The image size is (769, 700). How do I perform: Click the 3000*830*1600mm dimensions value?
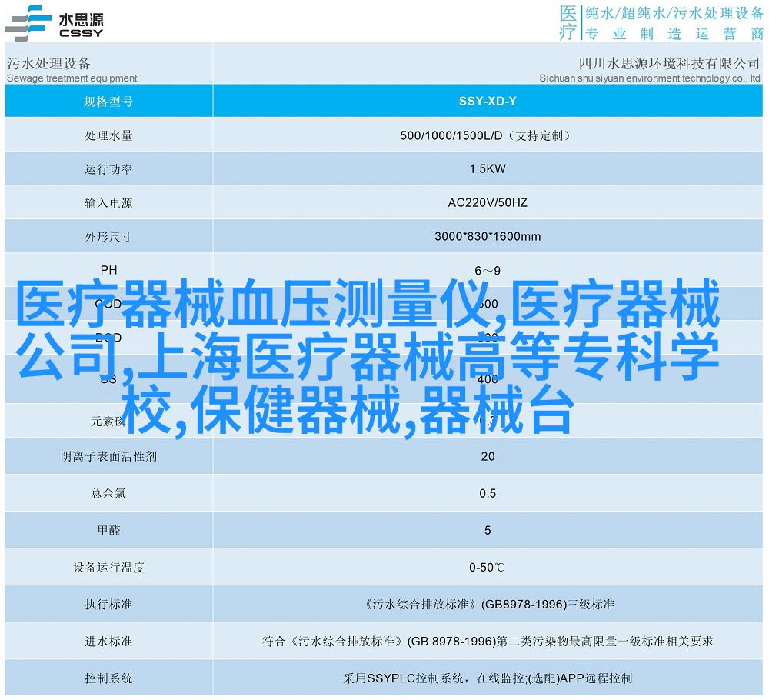point(488,237)
